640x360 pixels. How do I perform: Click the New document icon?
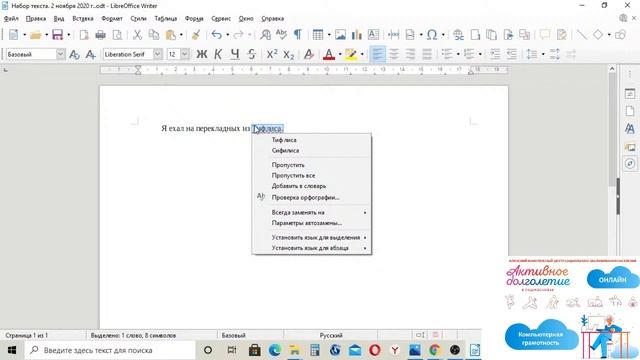tap(13, 35)
